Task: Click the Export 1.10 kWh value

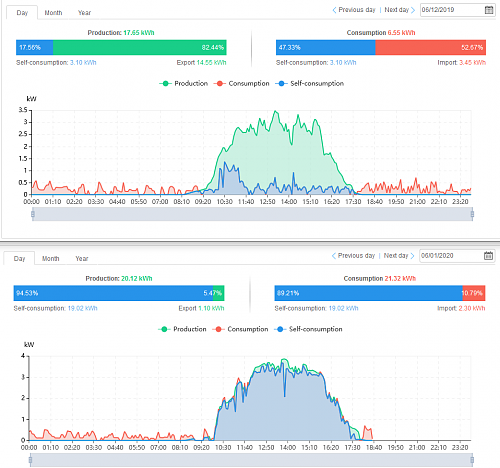Action: pyautogui.click(x=201, y=308)
